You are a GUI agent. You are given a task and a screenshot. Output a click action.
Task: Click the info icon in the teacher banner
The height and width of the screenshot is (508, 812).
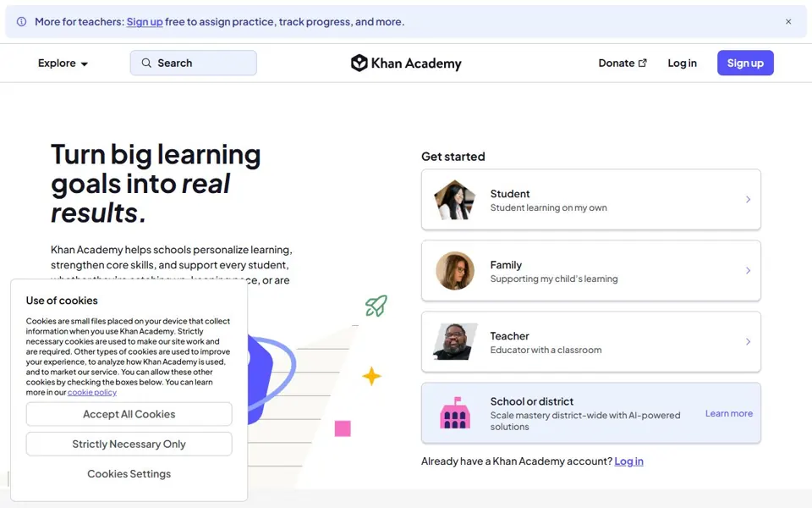(x=22, y=22)
